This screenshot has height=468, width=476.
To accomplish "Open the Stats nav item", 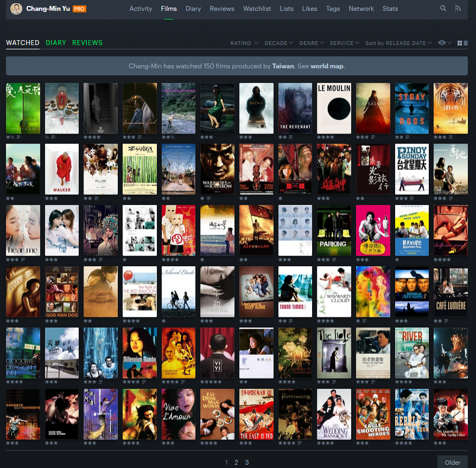I will click(390, 9).
